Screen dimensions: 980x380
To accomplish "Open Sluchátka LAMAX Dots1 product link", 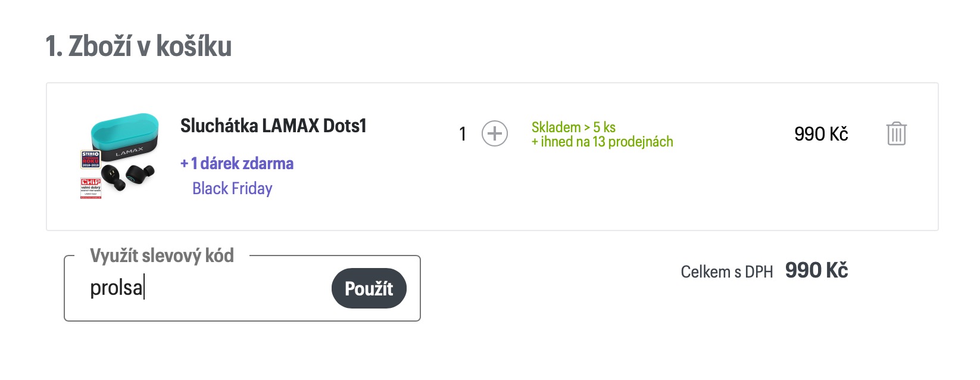I will click(x=273, y=126).
